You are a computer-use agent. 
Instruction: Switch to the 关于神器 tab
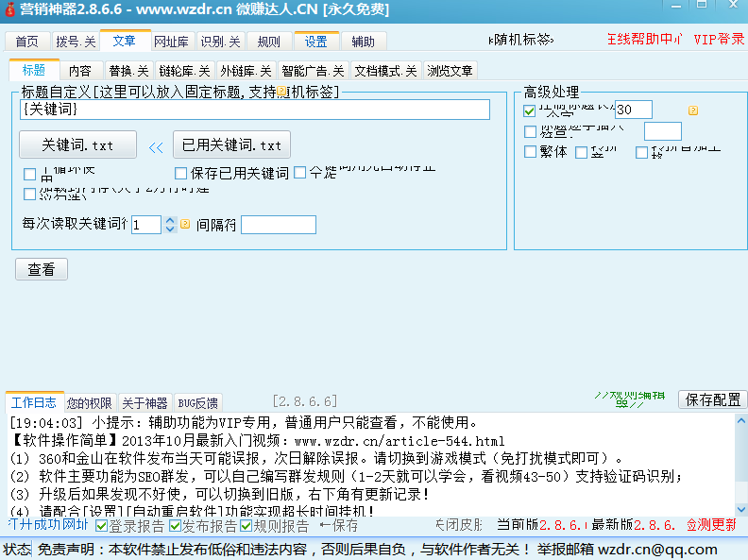(145, 403)
